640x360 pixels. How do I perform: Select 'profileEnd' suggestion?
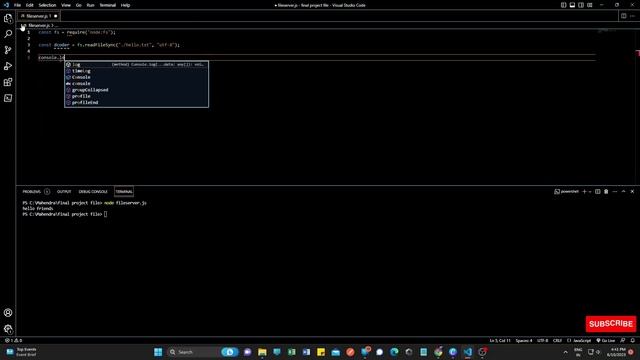pyautogui.click(x=136, y=102)
